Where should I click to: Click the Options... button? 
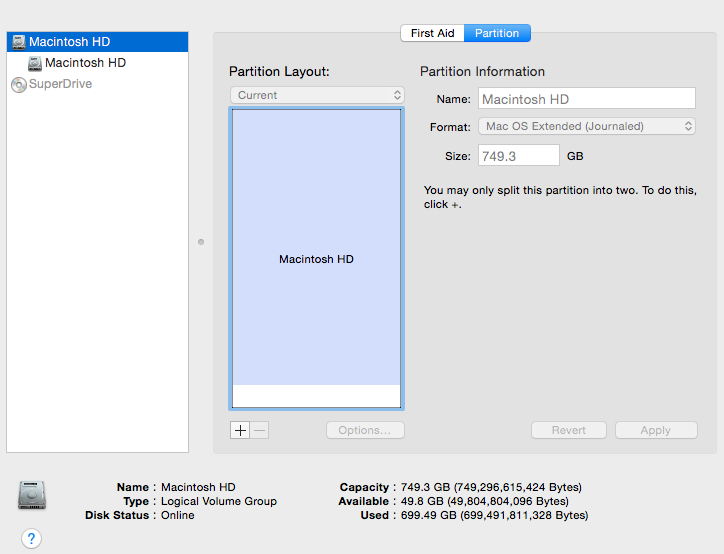coord(365,430)
